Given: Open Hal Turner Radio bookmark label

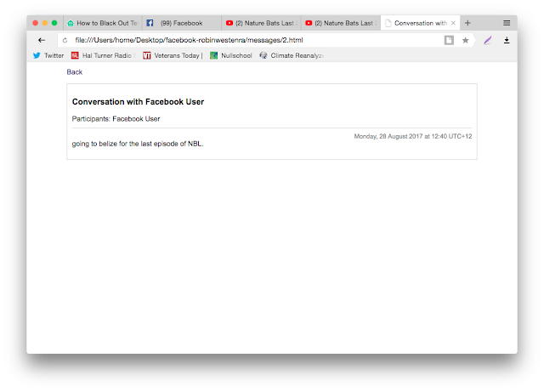Looking at the screenshot, I should (109, 55).
